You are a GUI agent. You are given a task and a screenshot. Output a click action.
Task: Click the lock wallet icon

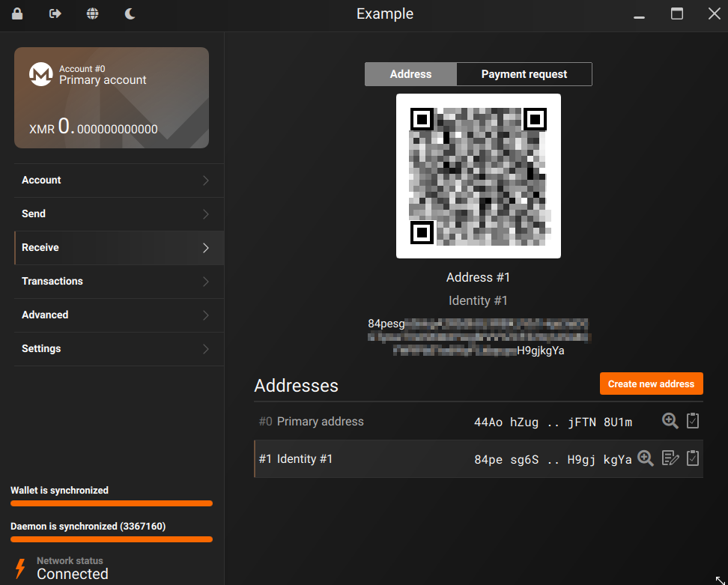pyautogui.click(x=17, y=13)
